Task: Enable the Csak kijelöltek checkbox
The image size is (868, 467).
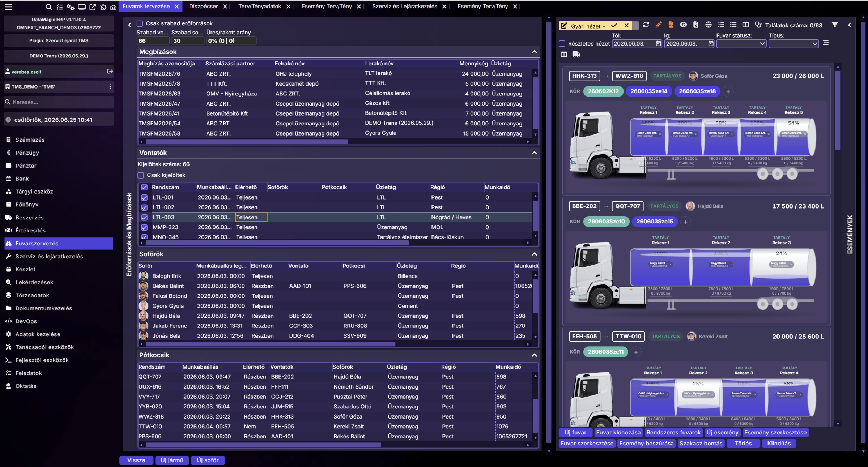Action: point(141,175)
